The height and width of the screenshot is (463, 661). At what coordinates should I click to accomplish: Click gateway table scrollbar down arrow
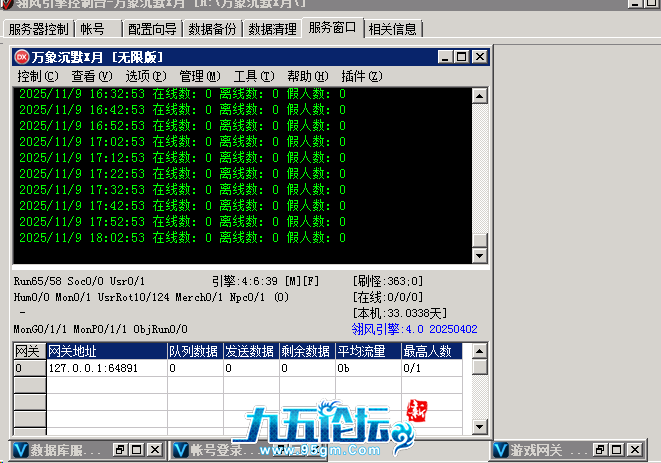[479, 427]
